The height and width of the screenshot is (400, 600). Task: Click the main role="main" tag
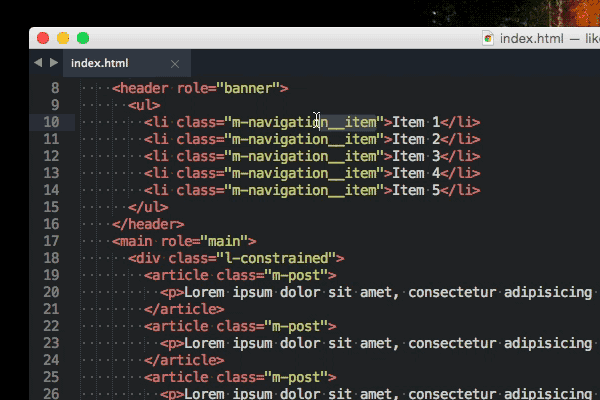[184, 241]
